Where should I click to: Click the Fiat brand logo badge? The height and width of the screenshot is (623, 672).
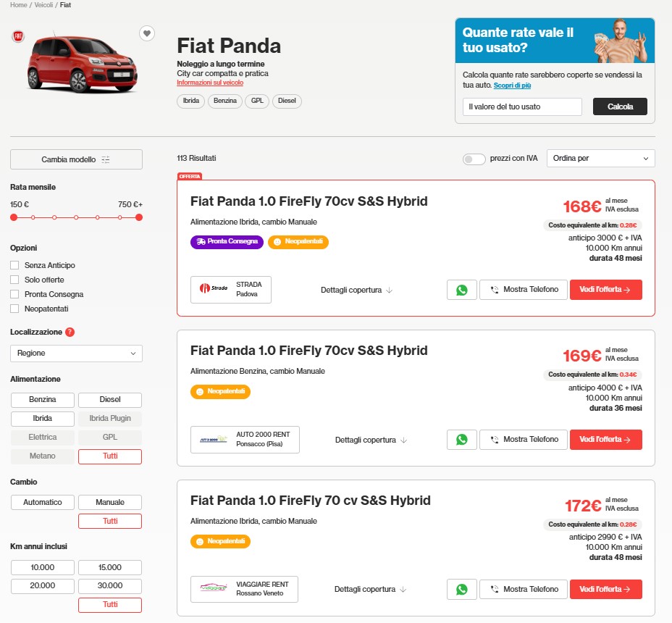[x=18, y=36]
